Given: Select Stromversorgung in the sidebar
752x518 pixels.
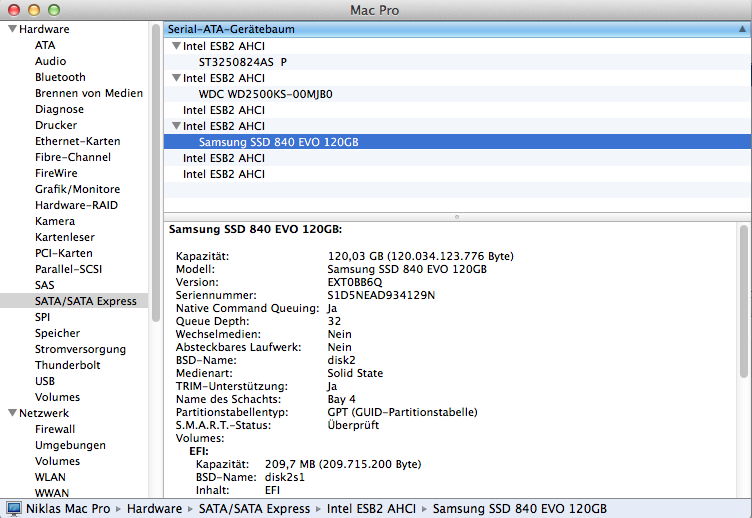Looking at the screenshot, I should 80,349.
